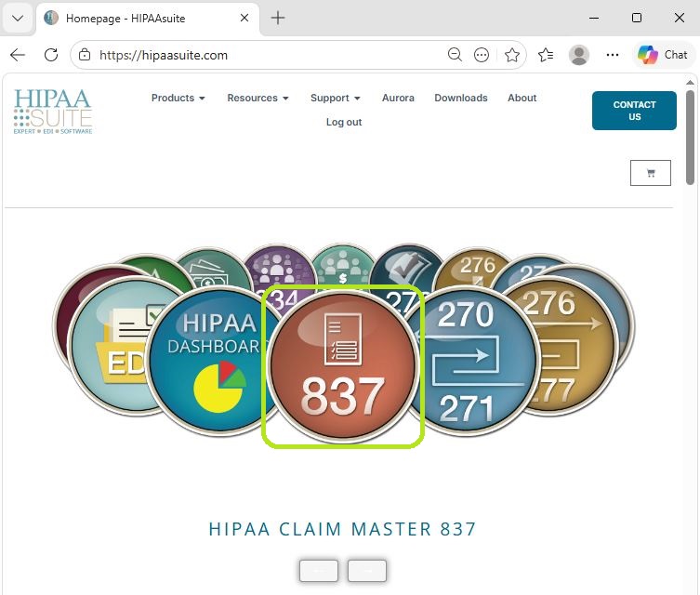Open browser profile avatar
This screenshot has height=595, width=700.
tap(579, 55)
